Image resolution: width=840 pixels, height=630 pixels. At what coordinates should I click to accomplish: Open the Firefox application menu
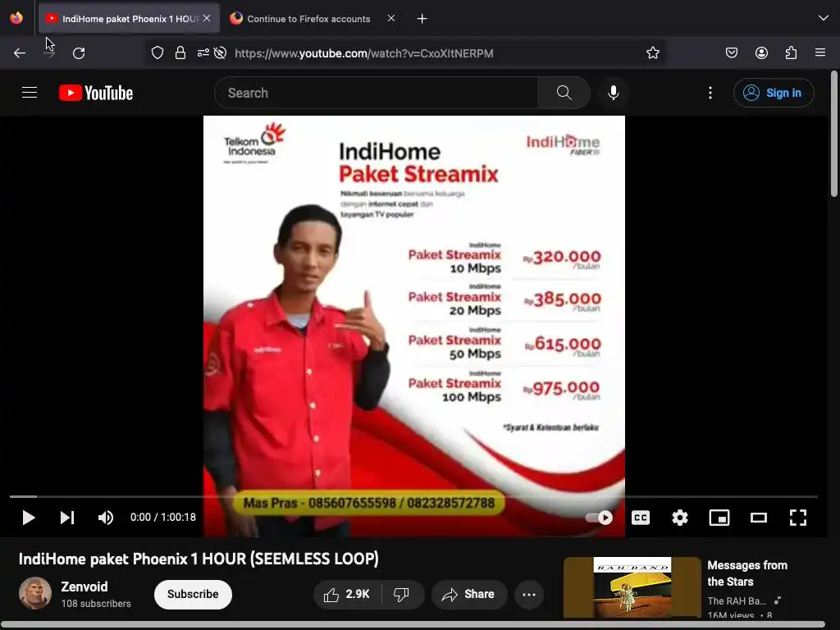tap(820, 52)
